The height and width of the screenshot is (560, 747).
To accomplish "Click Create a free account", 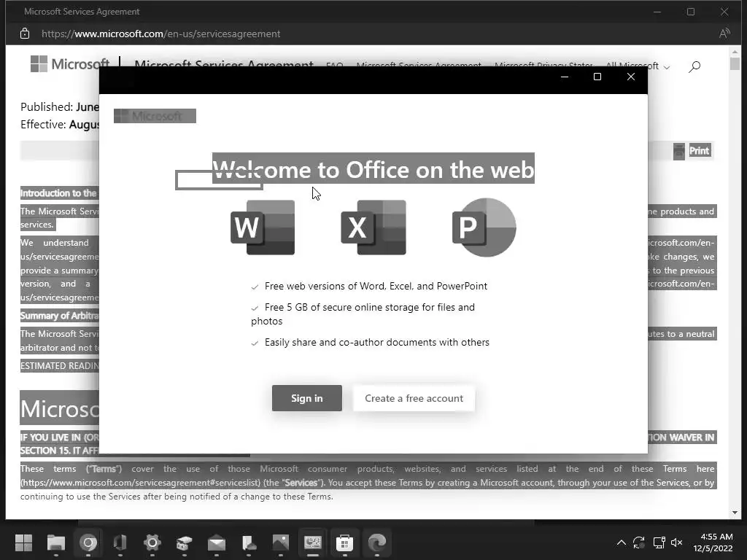I will coord(414,398).
